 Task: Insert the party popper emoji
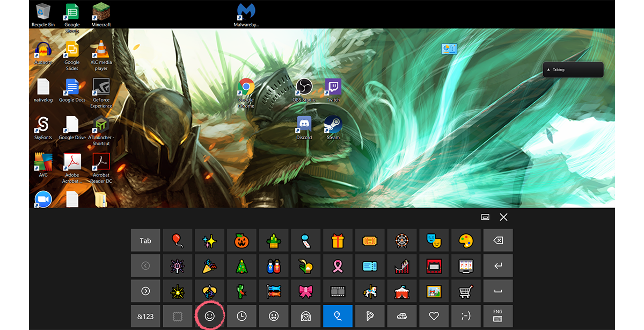(x=210, y=266)
